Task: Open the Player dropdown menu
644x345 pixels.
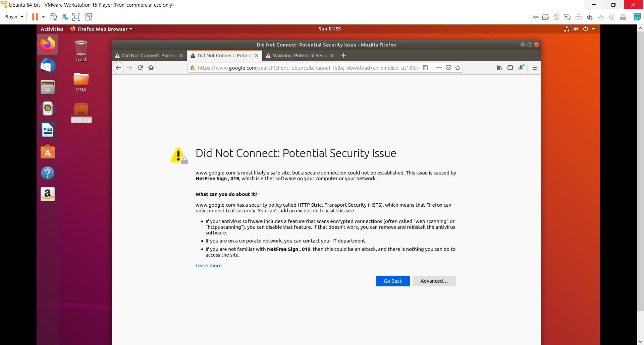Action: click(x=14, y=17)
